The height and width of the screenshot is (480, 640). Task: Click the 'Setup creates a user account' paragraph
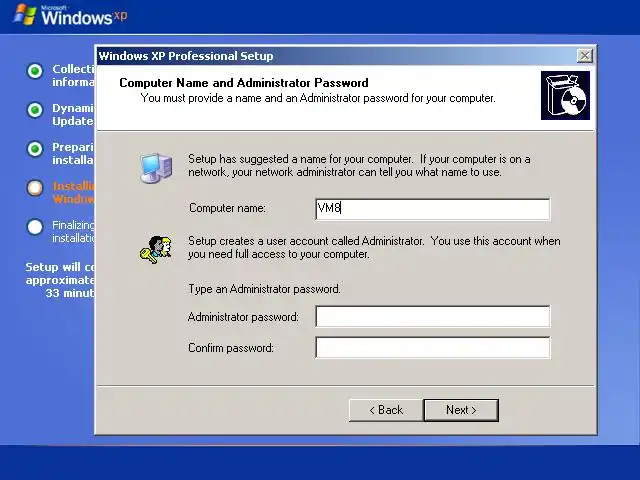[x=374, y=247]
